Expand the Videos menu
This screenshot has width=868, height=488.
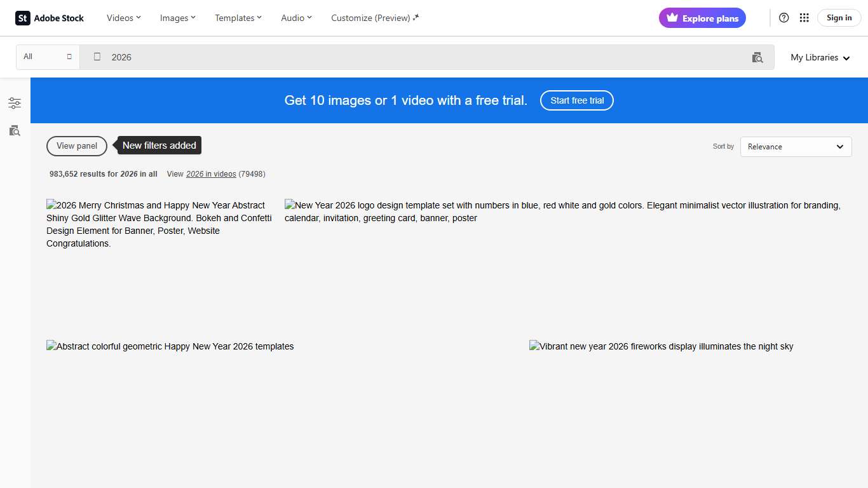(123, 18)
